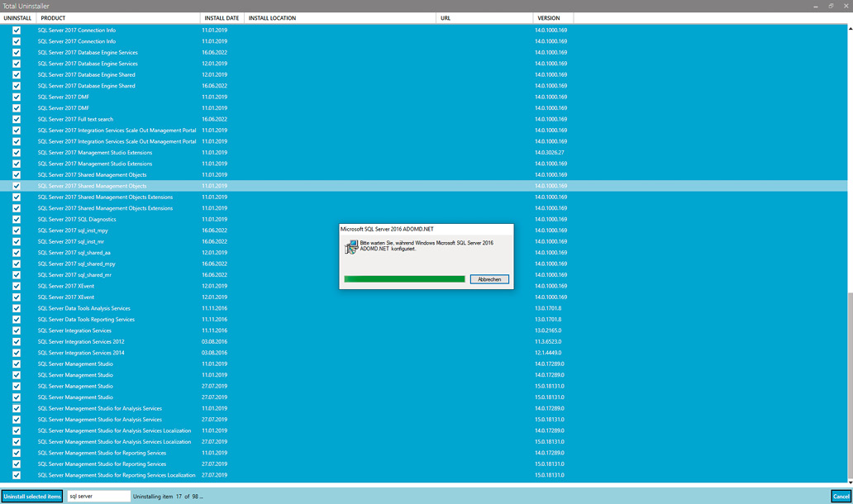Minimize the Total Uninstaller window
The width and height of the screenshot is (853, 504).
[x=816, y=6]
